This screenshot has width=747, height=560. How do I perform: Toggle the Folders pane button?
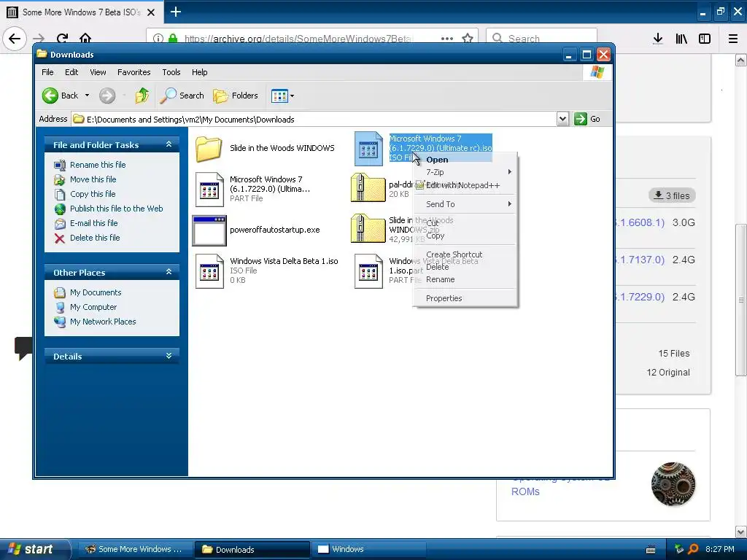236,96
